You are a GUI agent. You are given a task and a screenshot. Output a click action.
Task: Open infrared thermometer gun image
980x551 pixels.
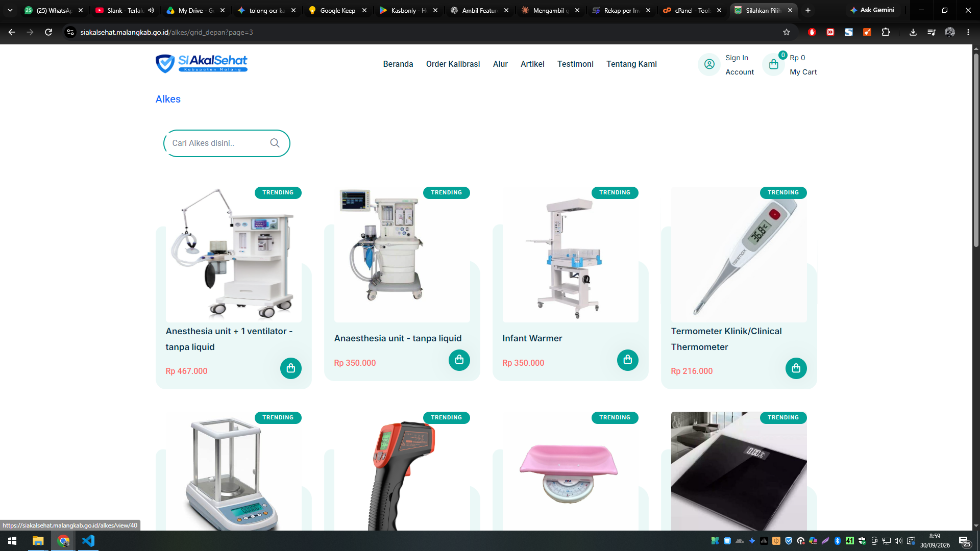(402, 471)
